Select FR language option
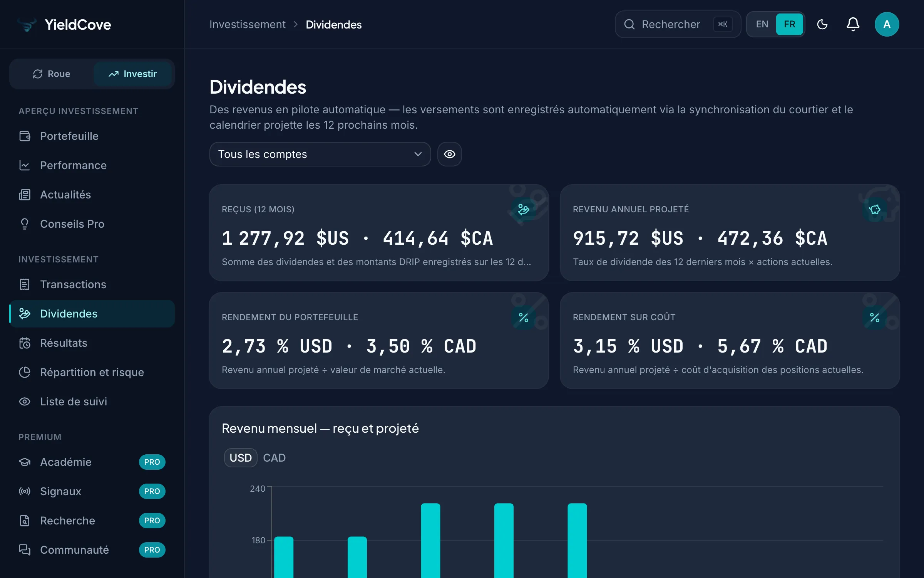 [789, 24]
